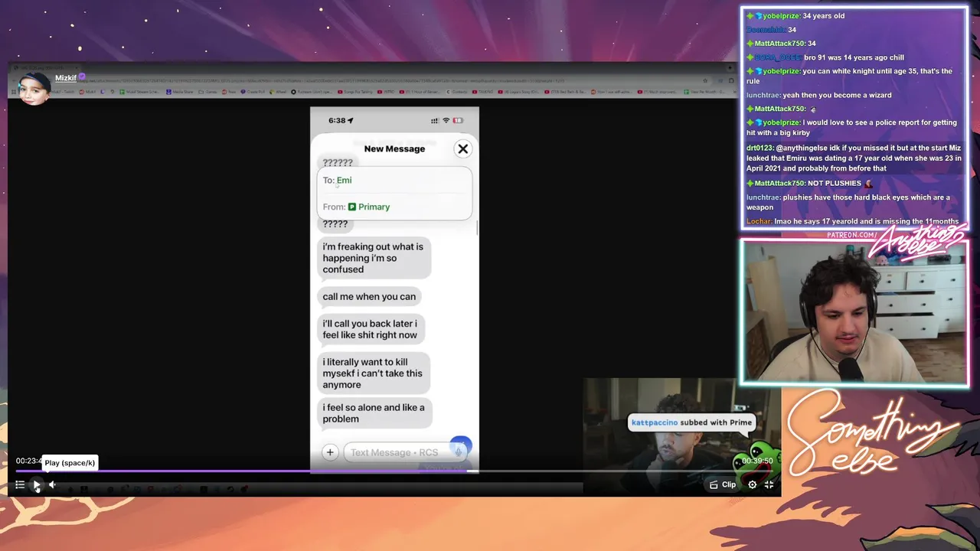Click username Lochar in chat
The height and width of the screenshot is (551, 980).
click(759, 221)
